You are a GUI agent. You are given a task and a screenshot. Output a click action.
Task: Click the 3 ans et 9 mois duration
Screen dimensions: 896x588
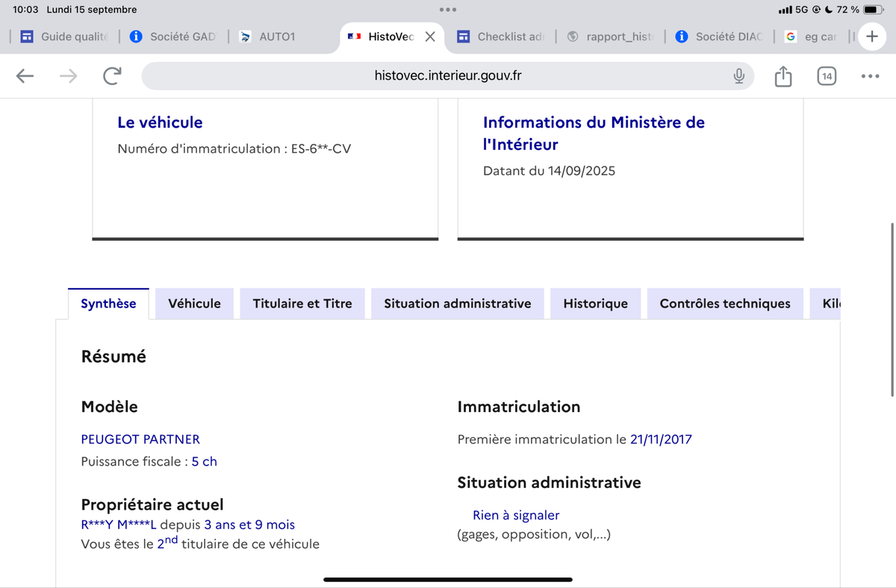[249, 525]
